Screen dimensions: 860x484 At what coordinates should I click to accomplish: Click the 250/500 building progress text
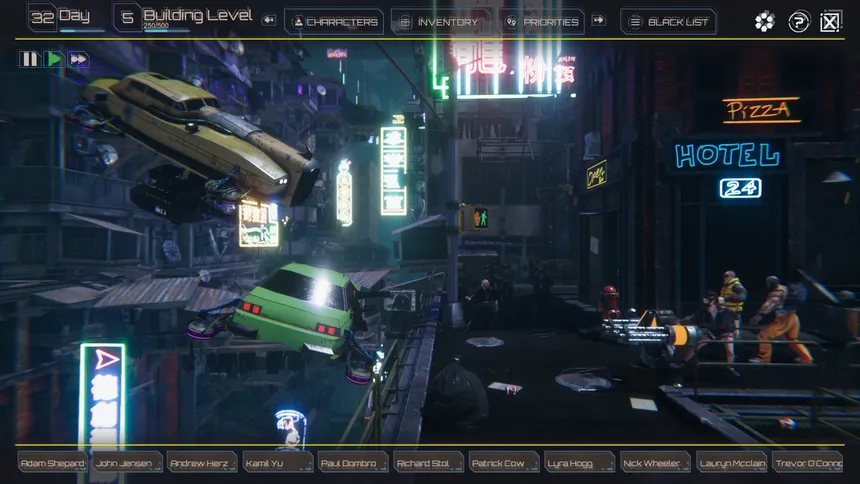[156, 26]
